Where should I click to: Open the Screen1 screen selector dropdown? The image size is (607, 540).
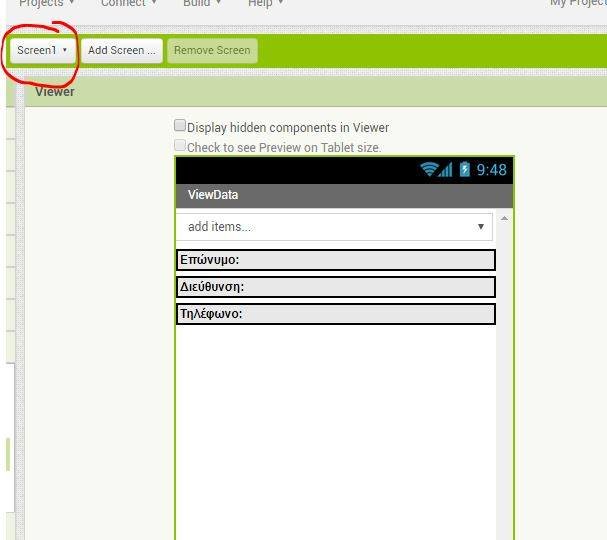point(43,50)
